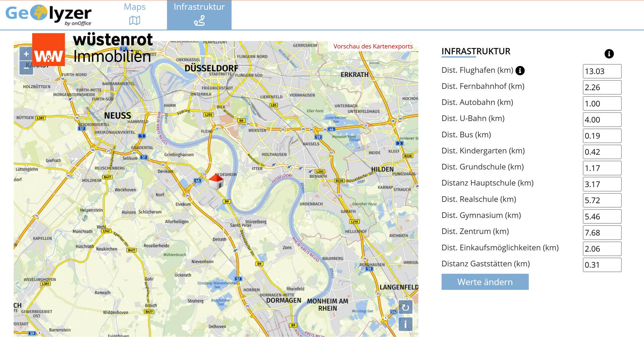Edit the Dist. Autobahn value field

click(x=602, y=103)
